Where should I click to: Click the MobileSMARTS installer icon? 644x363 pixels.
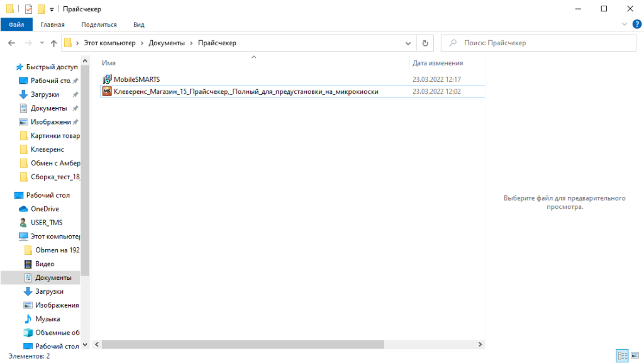coord(107,79)
